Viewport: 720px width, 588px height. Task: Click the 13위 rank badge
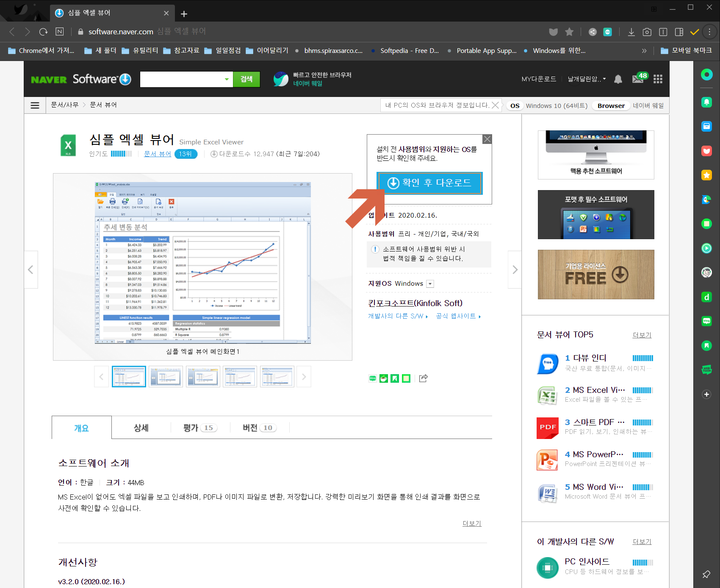click(186, 154)
